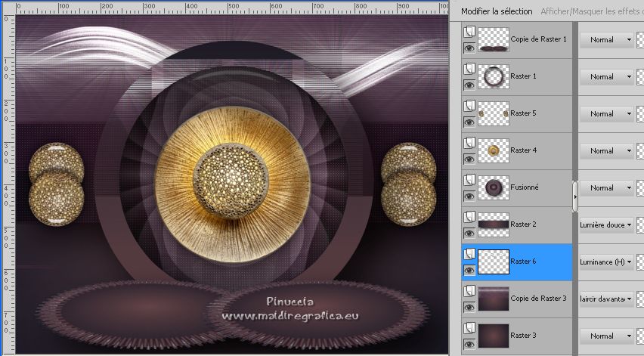
Task: Toggle visibility of Raster 6 layer
Action: coord(469,270)
